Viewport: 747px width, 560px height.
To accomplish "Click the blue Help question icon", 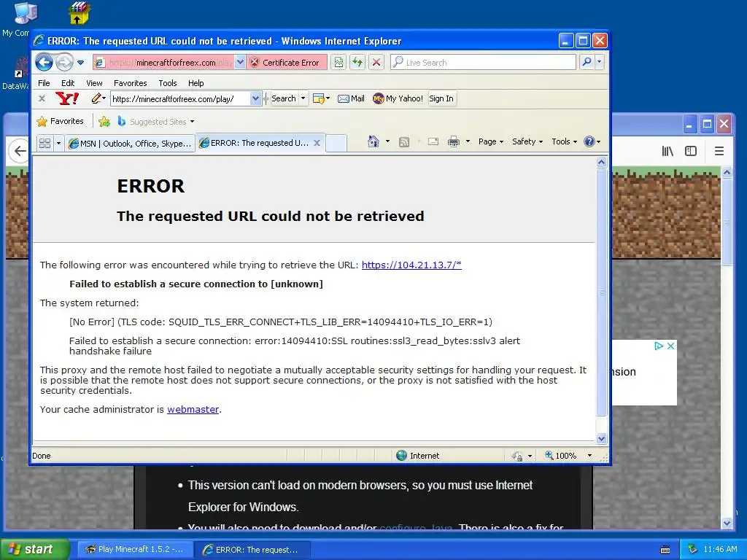I will coord(589,141).
